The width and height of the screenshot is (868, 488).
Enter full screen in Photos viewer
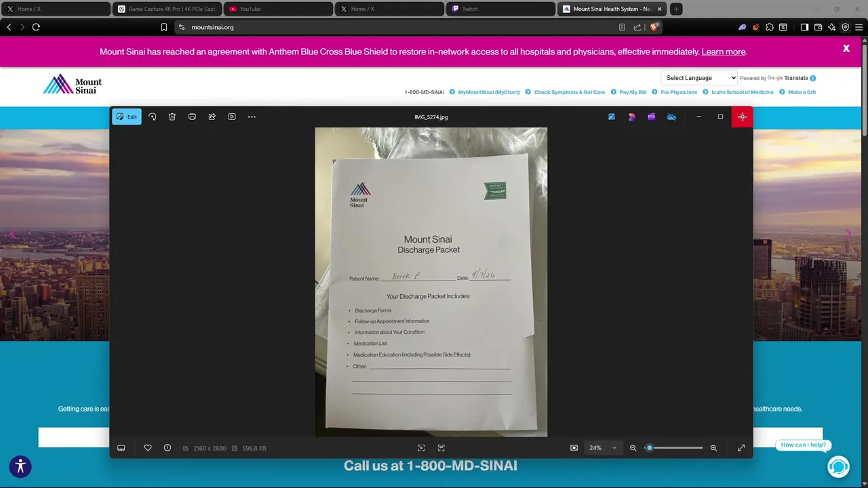tap(741, 448)
